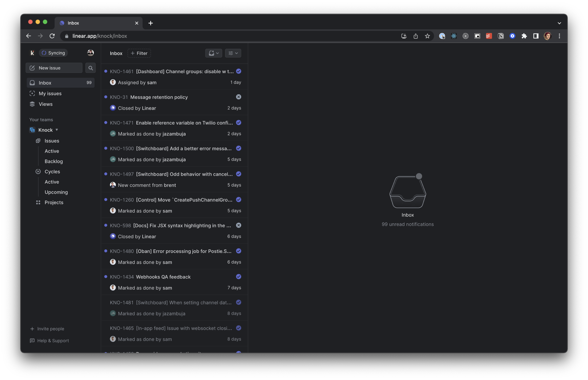Open the Inbox in the sidebar
This screenshot has height=380, width=588.
[45, 83]
